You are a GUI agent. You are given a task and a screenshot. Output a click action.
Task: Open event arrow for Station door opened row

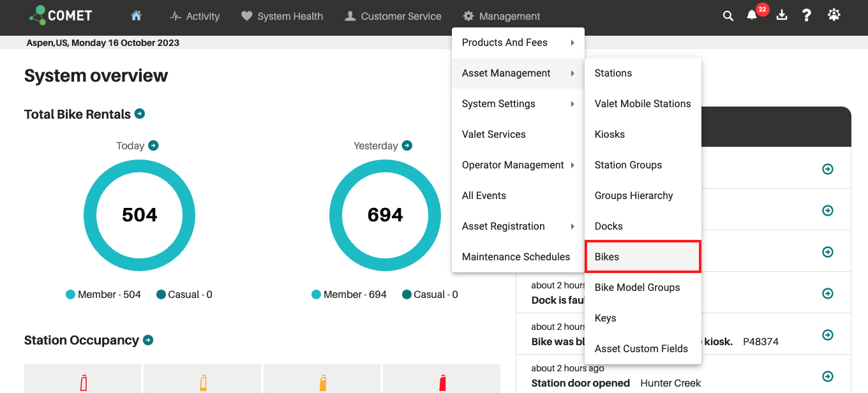(828, 376)
